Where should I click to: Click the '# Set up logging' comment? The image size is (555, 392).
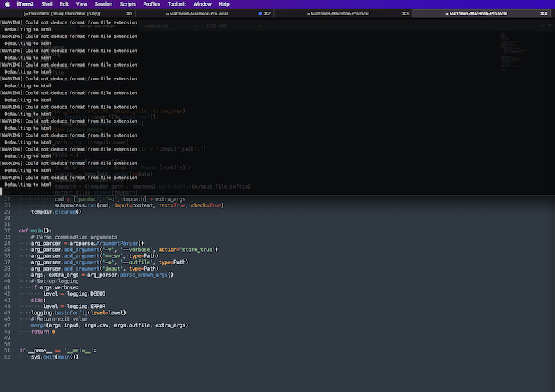55,281
